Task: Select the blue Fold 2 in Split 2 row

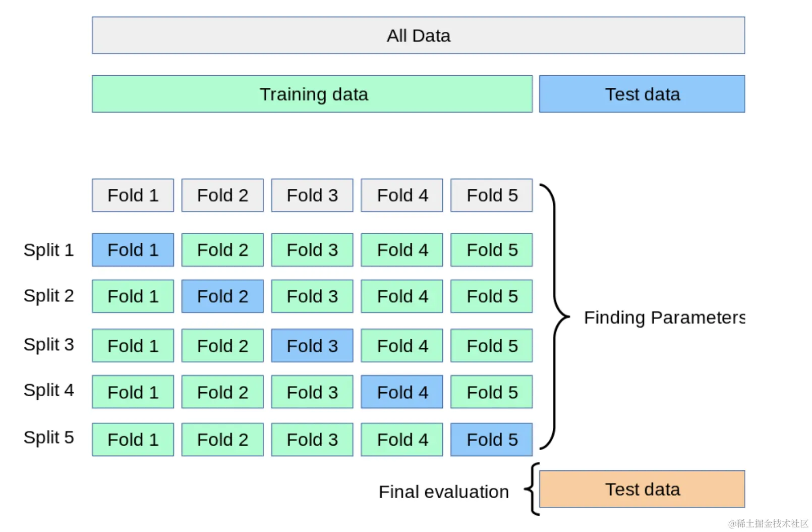Action: click(x=222, y=296)
